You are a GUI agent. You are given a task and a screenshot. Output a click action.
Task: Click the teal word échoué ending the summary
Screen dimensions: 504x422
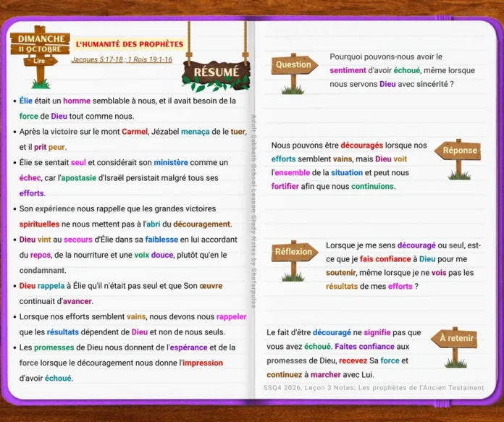[x=58, y=379]
